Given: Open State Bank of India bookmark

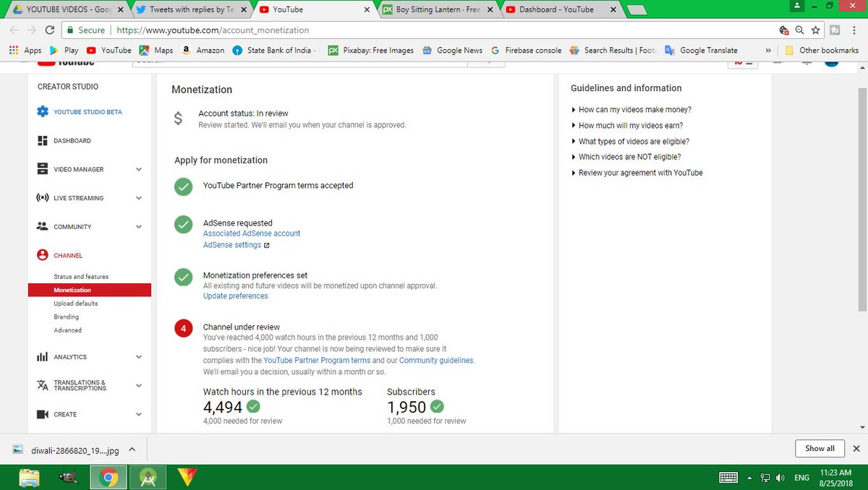Looking at the screenshot, I should tap(274, 51).
